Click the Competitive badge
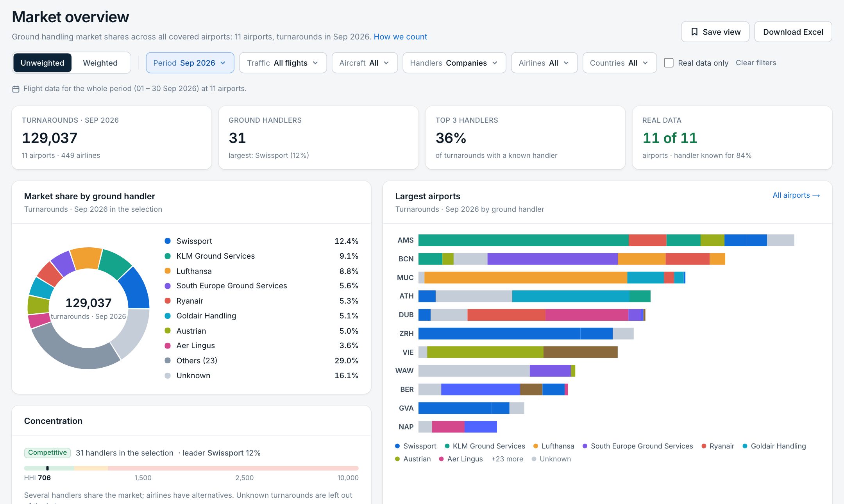This screenshot has height=504, width=844. 47,452
